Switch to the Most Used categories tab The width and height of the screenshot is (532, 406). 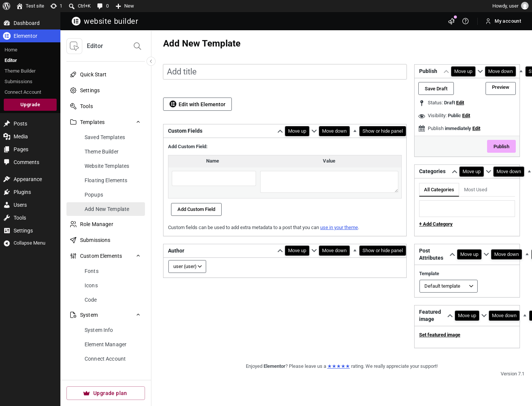[x=475, y=190]
